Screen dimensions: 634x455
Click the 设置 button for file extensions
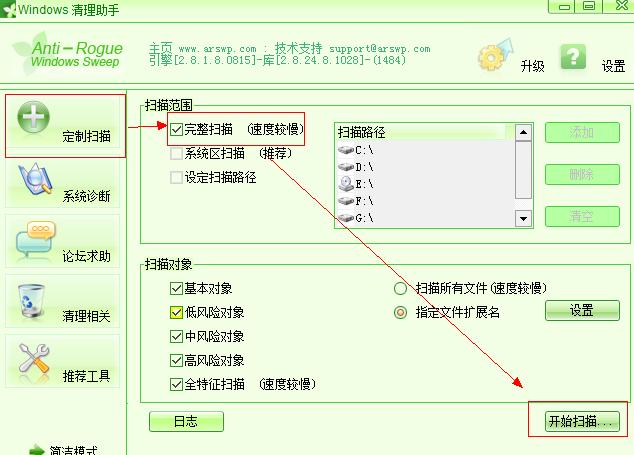point(582,310)
